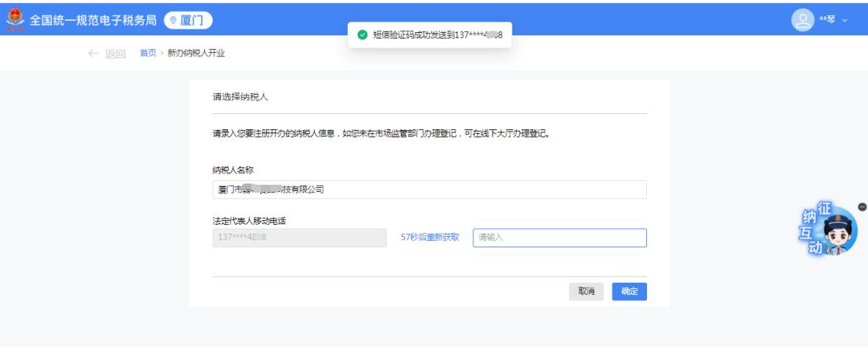The width and height of the screenshot is (868, 347).
Task: Focus the 请输入 verification code field
Action: (x=559, y=238)
